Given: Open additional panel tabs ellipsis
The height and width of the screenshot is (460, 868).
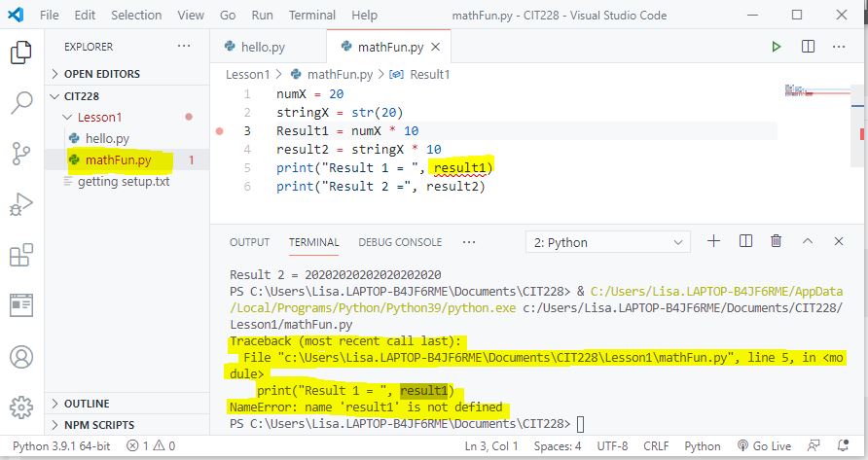Looking at the screenshot, I should click(x=469, y=242).
